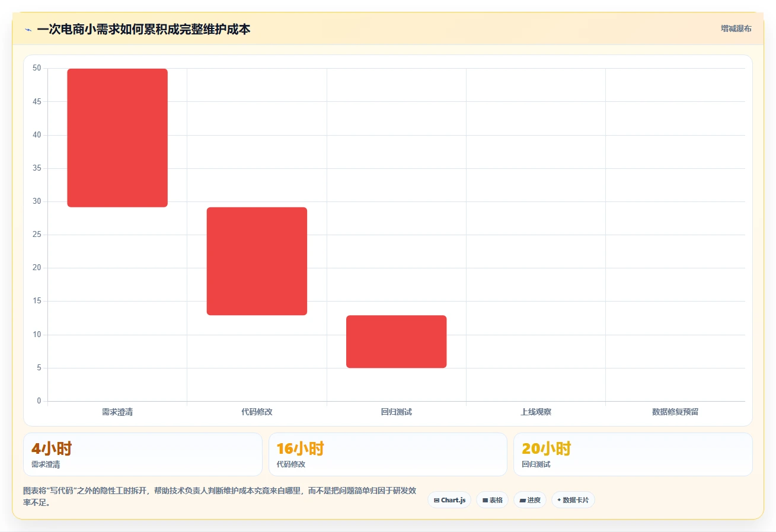Open the 20小时 回归测试 data card
Viewport: 776px width, 532px height.
pos(633,454)
